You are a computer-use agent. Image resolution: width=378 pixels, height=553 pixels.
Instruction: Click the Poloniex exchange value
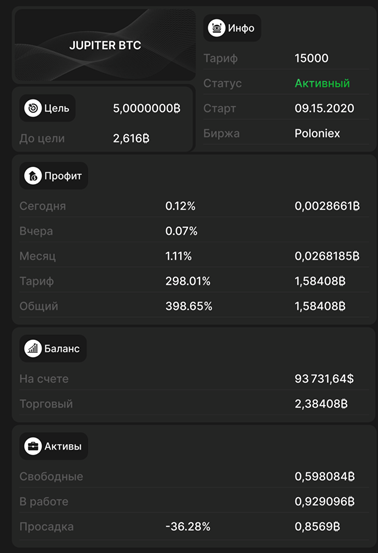pos(317,133)
